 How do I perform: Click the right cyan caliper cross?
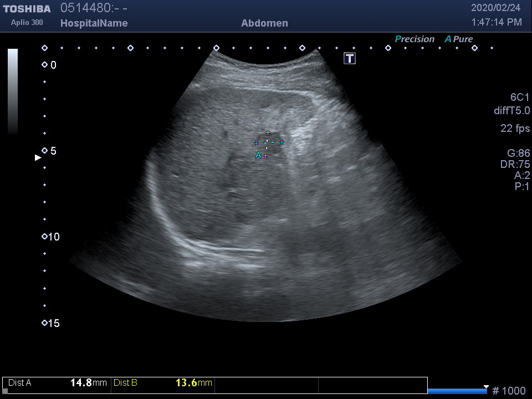(282, 142)
